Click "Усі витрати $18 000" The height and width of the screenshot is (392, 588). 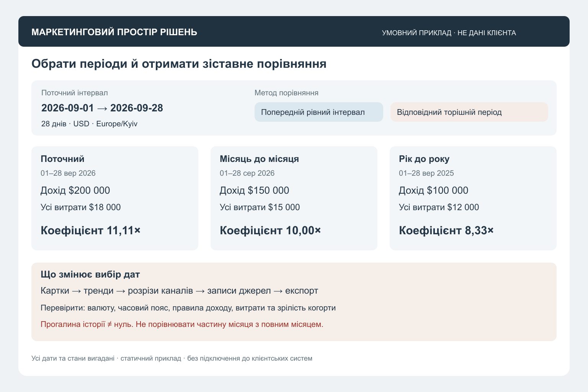pyautogui.click(x=81, y=207)
